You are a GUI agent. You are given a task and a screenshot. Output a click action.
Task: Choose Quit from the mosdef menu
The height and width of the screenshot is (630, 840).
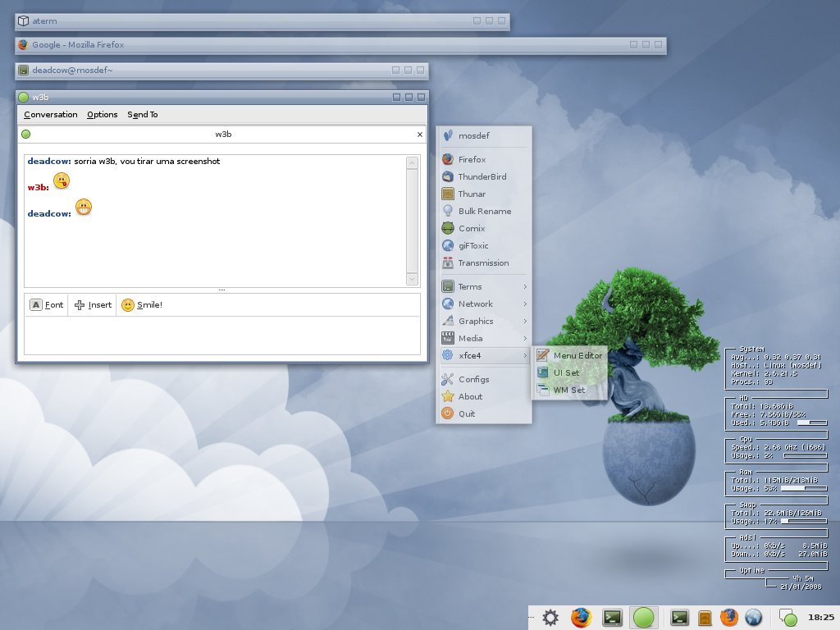[484, 413]
